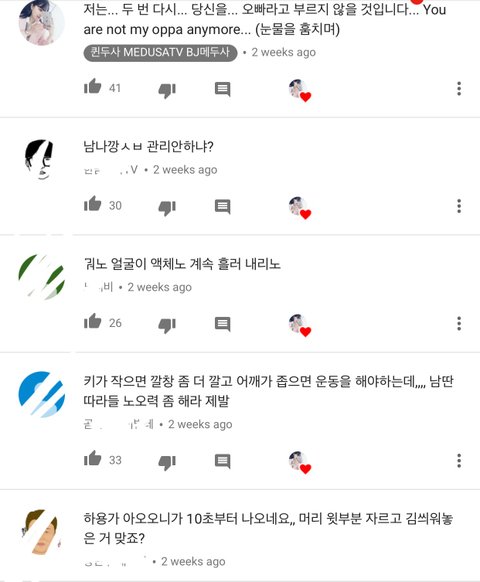Like the comment with 33 likes

(93, 459)
